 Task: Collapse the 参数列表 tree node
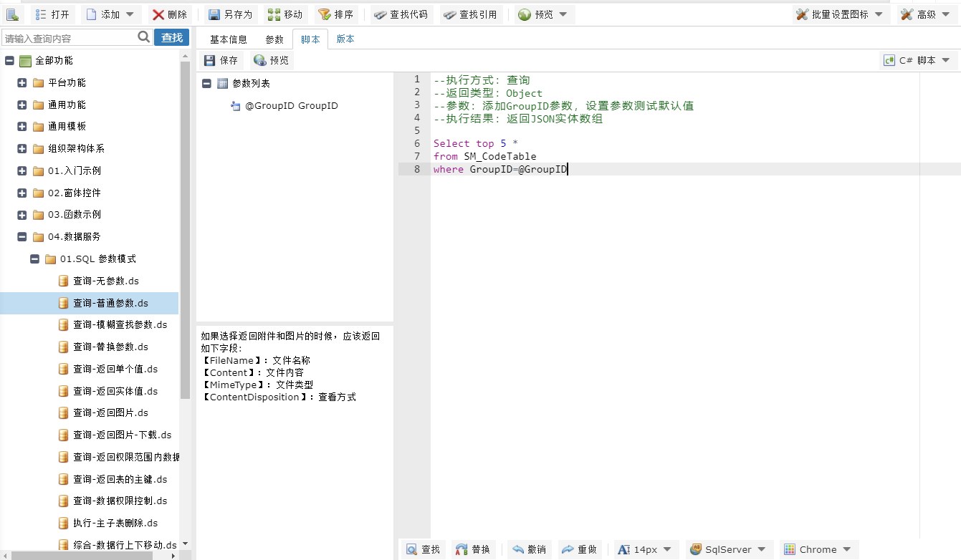click(x=207, y=84)
